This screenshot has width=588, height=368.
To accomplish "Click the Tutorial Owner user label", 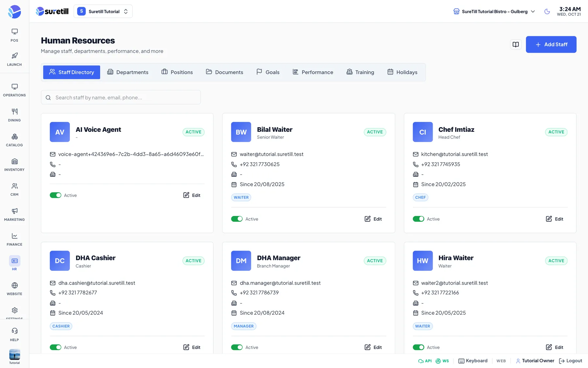I will pyautogui.click(x=535, y=361).
